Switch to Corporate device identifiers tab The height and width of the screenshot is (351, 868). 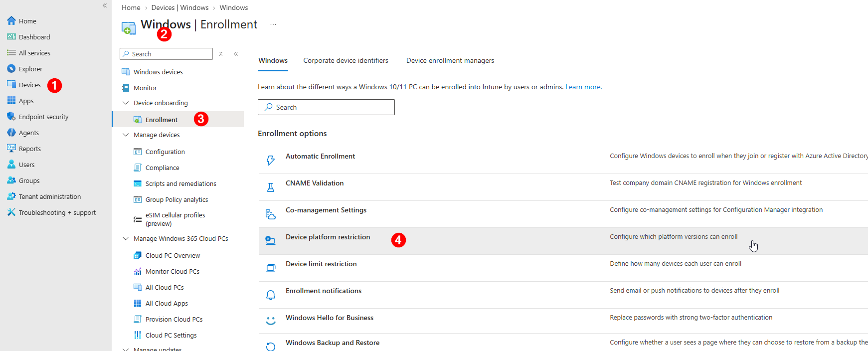pos(346,61)
